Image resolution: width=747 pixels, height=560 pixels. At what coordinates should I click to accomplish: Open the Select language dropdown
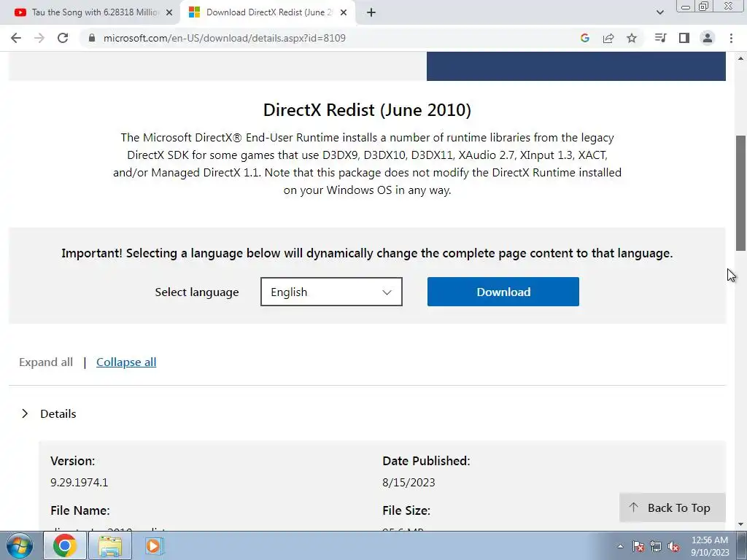331,292
